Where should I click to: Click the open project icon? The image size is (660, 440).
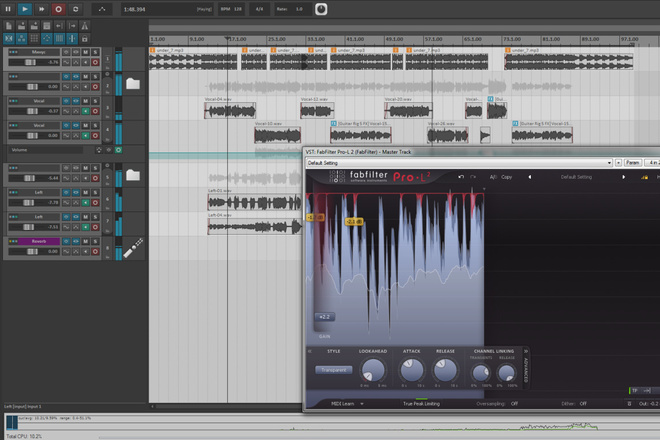[21, 26]
